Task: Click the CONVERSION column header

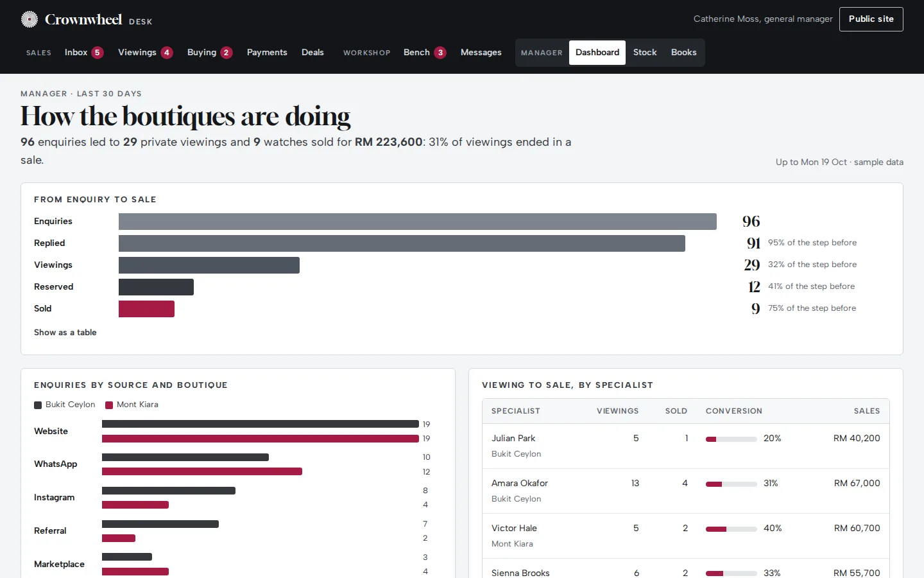Action: (734, 411)
